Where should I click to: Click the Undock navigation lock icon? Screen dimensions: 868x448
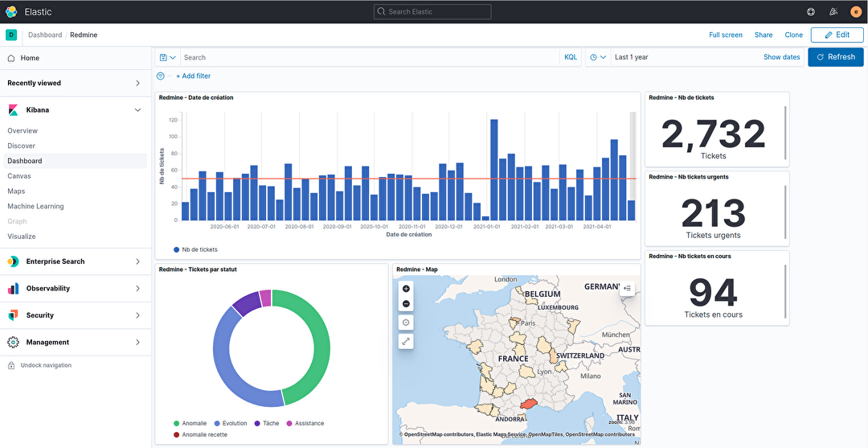tap(11, 365)
